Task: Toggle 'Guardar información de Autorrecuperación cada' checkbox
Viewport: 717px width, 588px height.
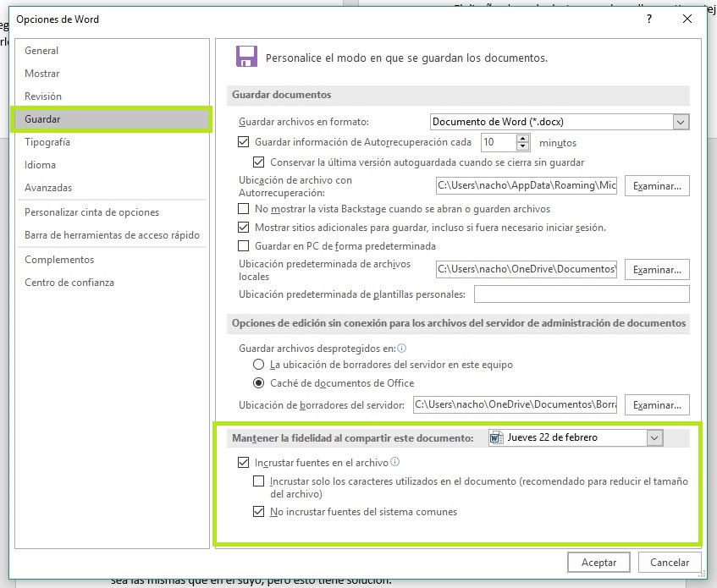Action: pos(243,142)
